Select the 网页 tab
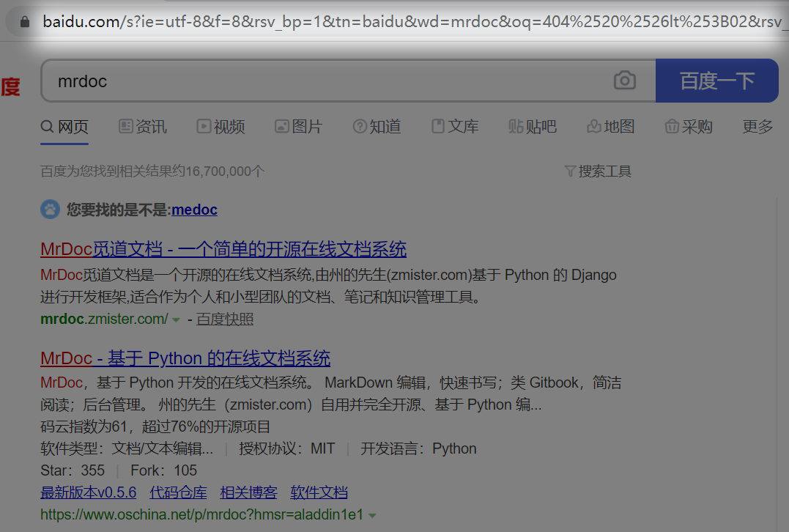This screenshot has width=789, height=532. (64, 126)
